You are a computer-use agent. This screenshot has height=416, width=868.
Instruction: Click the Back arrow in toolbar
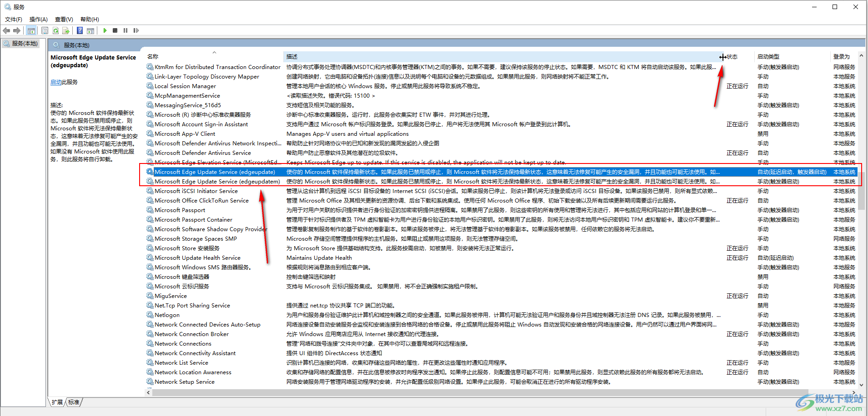[x=6, y=30]
